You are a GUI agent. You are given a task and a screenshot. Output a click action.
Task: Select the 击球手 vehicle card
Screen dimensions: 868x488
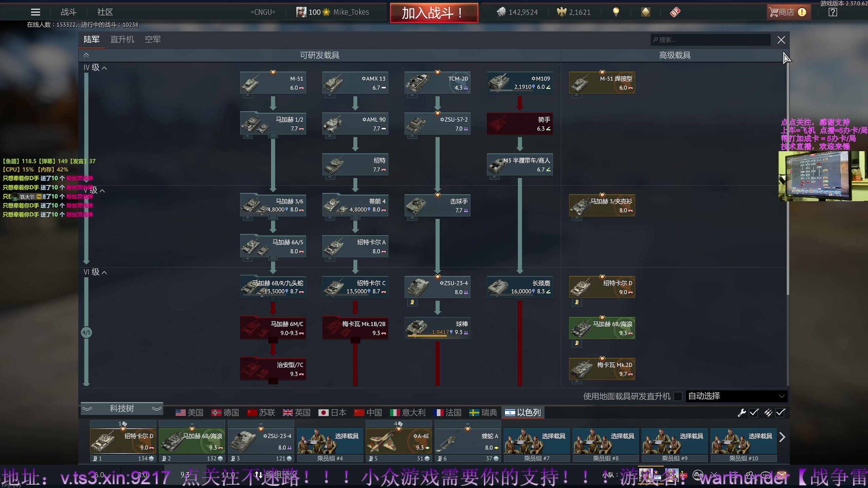(x=437, y=206)
